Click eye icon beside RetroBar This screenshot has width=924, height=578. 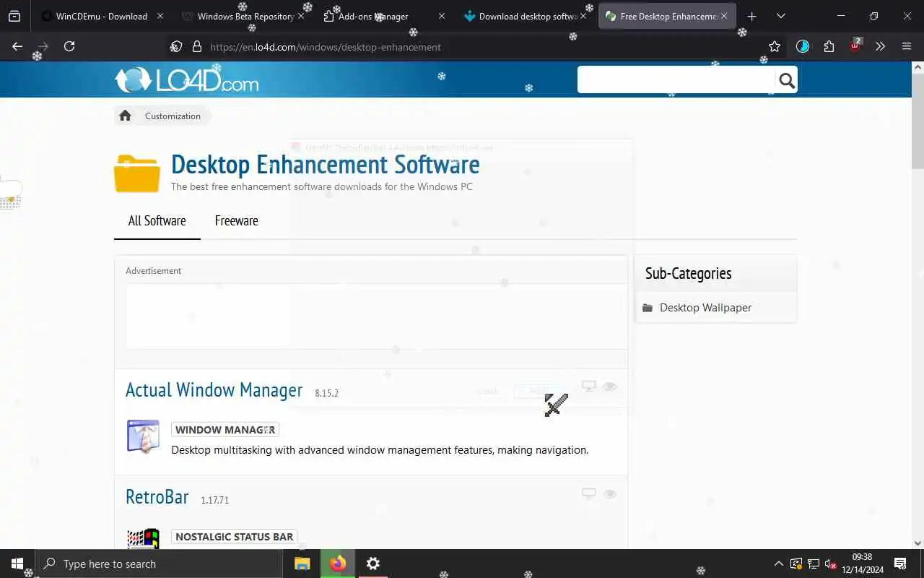click(x=610, y=493)
